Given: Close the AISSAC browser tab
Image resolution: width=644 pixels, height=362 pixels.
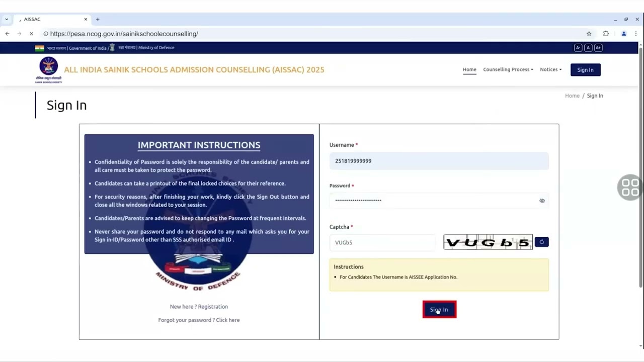Looking at the screenshot, I should (x=86, y=19).
